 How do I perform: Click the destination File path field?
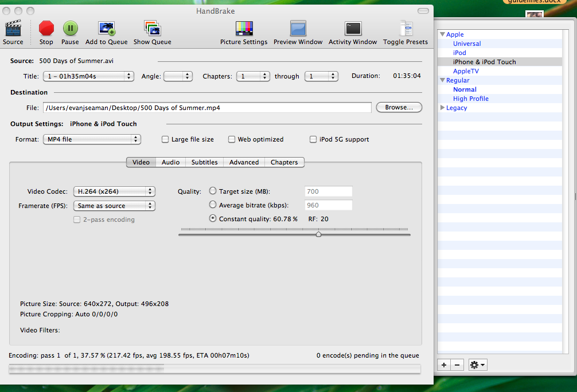[x=207, y=108]
